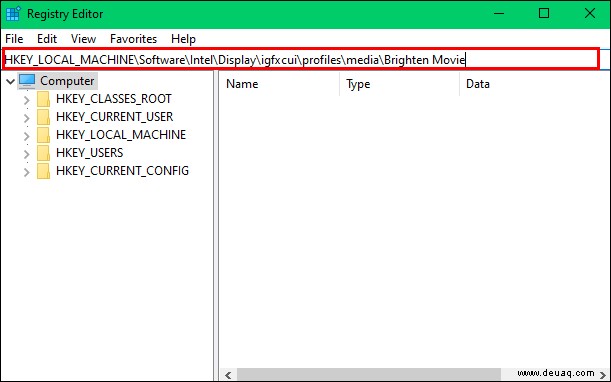This screenshot has height=382, width=611.
Task: Select the HKEY_LOCAL_MACHINE label
Action: [x=121, y=135]
